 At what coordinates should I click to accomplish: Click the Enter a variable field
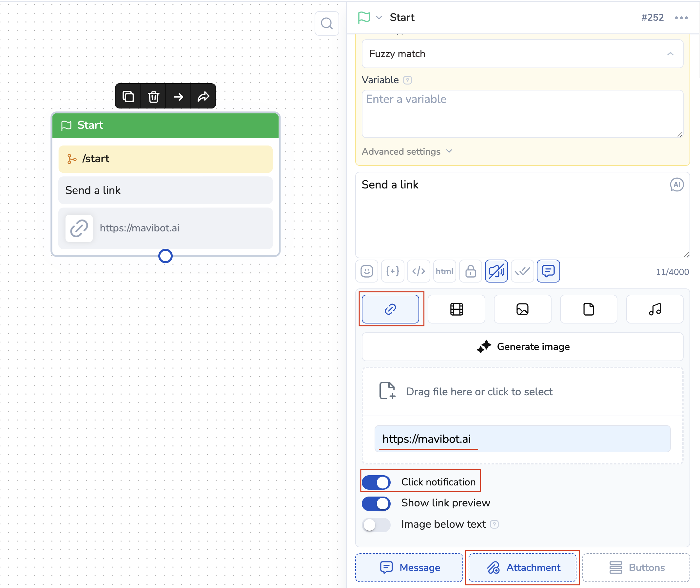coord(522,113)
